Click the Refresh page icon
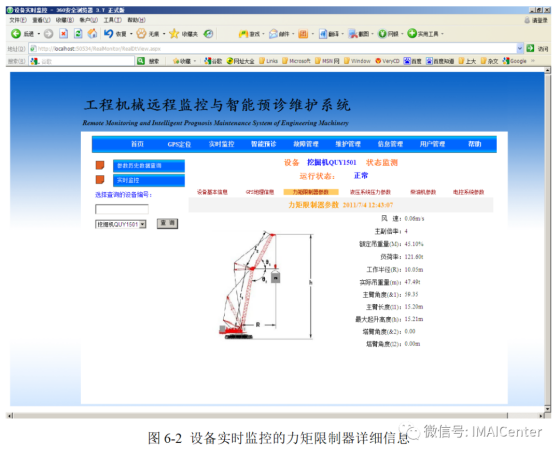This screenshot has width=560, height=456. tap(78, 34)
